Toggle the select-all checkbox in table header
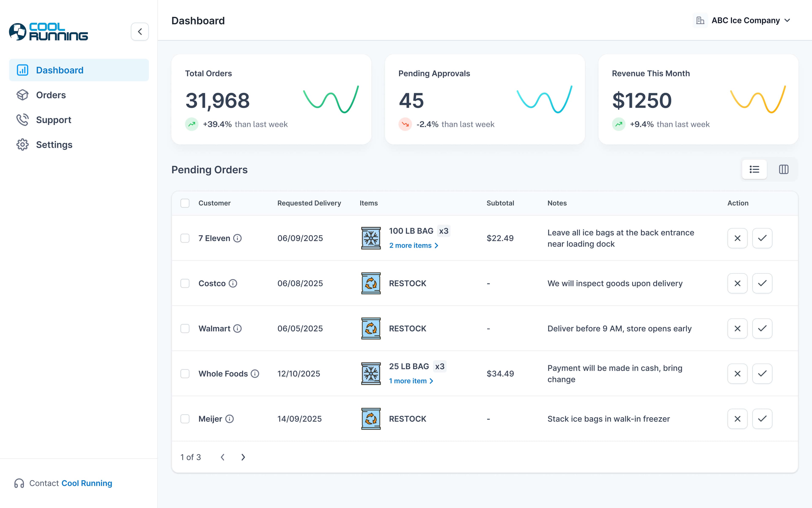The height and width of the screenshot is (508, 812). coord(185,203)
